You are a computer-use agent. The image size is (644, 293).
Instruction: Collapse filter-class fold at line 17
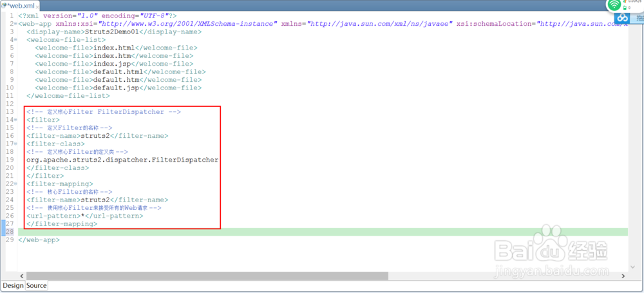click(15, 144)
